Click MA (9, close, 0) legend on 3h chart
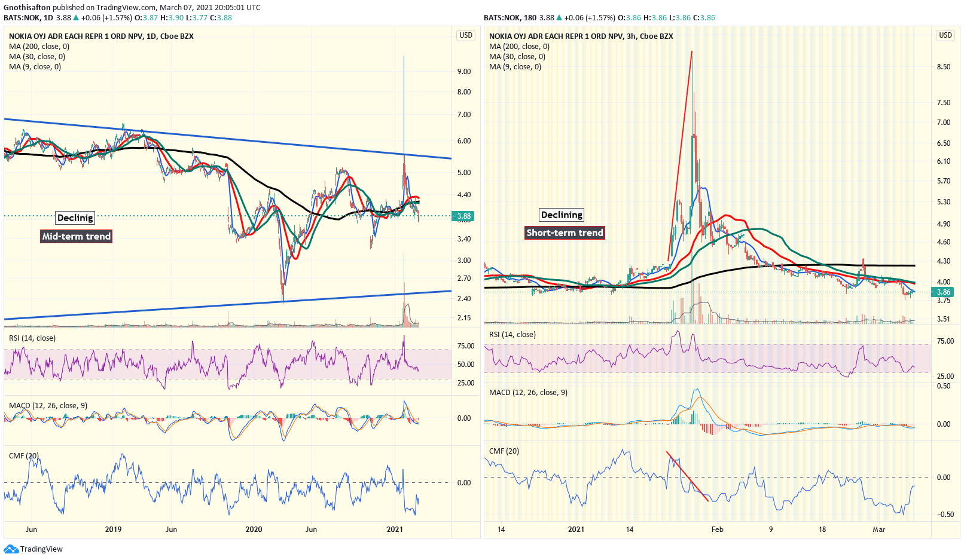The image size is (964, 560). pos(515,67)
